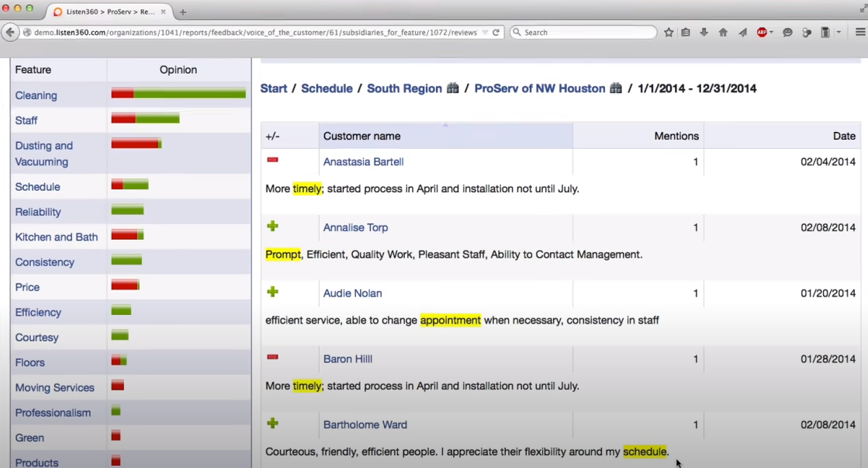Open customer Bartholome Ward
Screen dimensions: 868x468
(365, 425)
